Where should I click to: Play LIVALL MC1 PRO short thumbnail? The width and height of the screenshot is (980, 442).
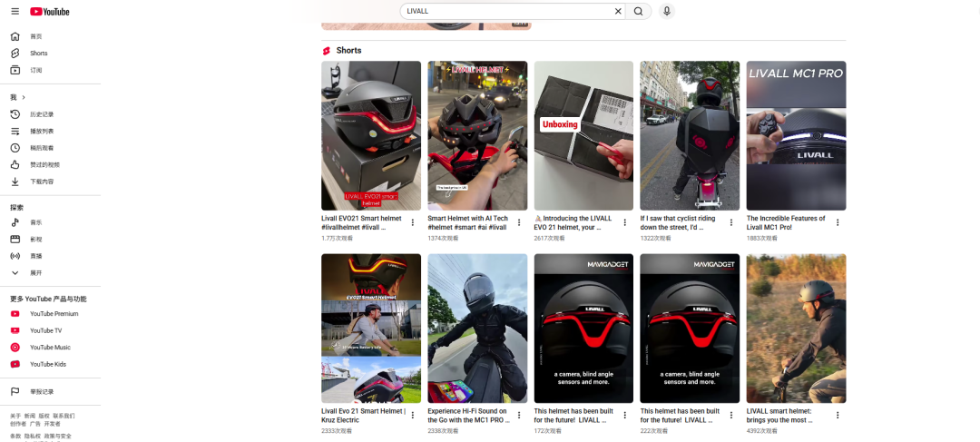click(797, 135)
